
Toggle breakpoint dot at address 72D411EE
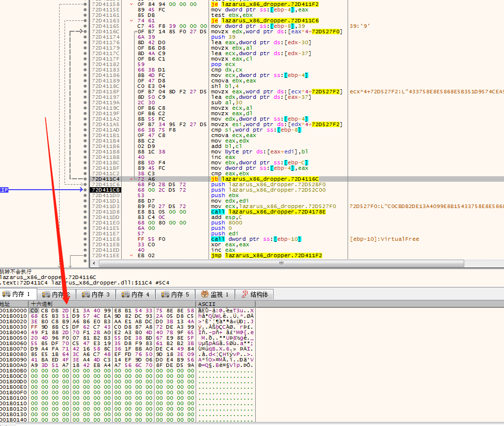tap(85, 256)
